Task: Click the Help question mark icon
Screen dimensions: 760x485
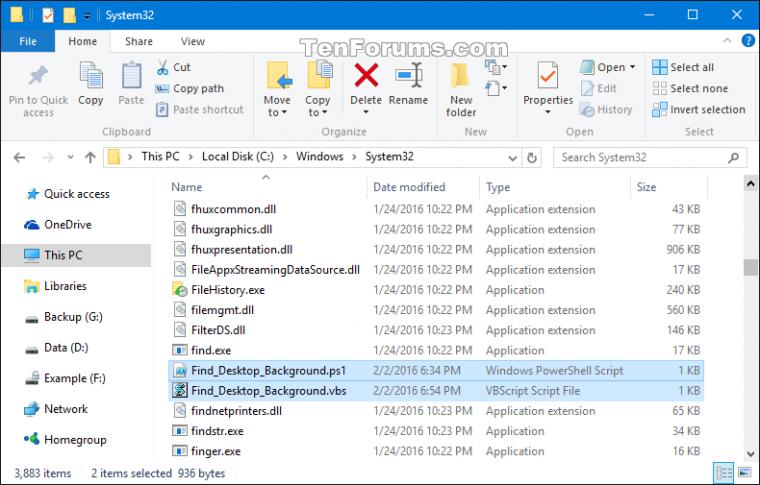Action: pos(748,41)
